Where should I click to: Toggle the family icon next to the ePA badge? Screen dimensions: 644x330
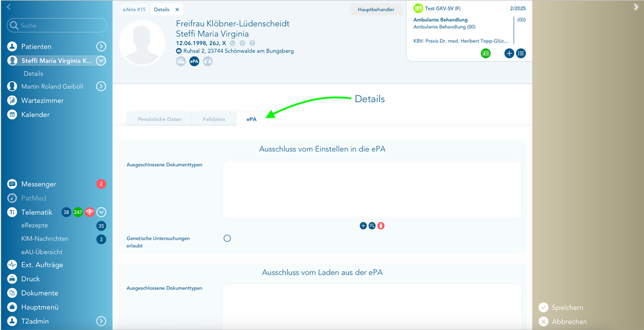tap(208, 61)
